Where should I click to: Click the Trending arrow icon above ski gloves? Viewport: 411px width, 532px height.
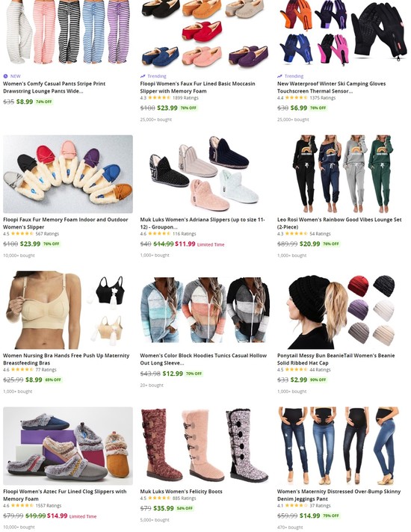279,76
